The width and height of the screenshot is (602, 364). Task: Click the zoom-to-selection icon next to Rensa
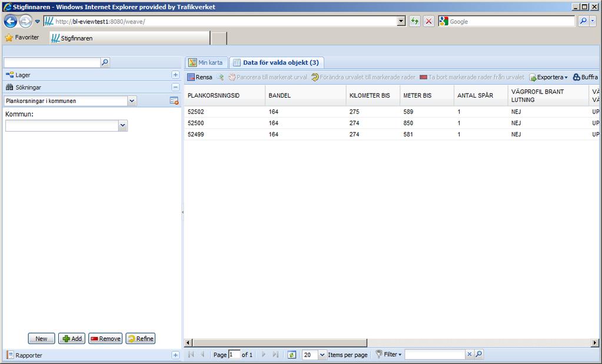(x=220, y=77)
